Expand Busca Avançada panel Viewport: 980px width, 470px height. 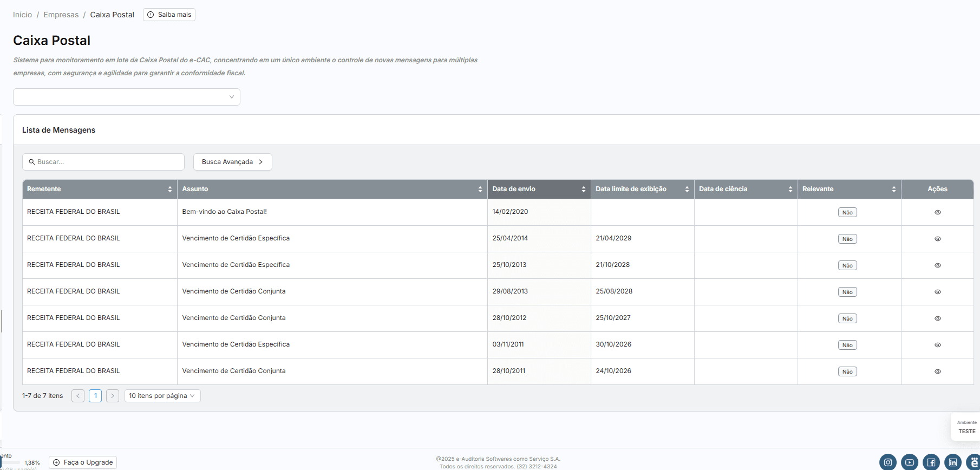tap(233, 162)
